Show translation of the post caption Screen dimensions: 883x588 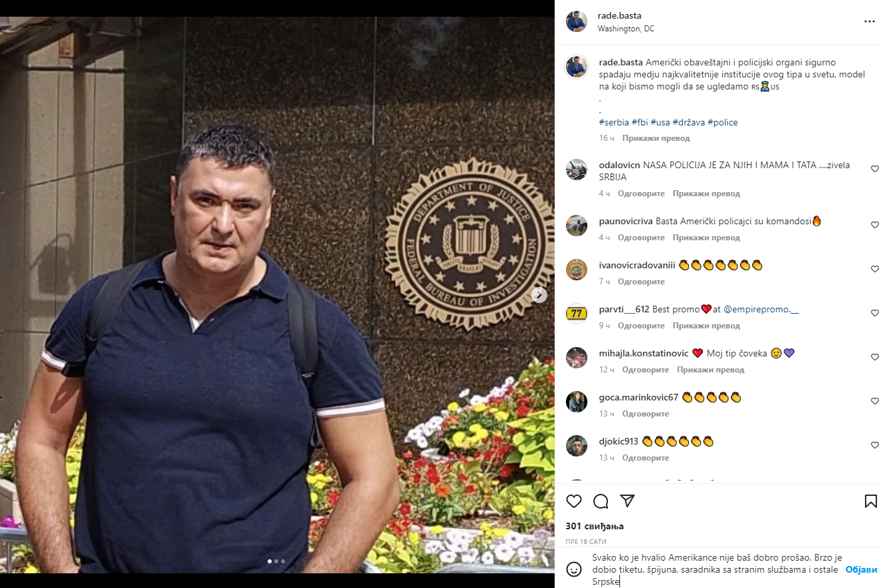[656, 138]
